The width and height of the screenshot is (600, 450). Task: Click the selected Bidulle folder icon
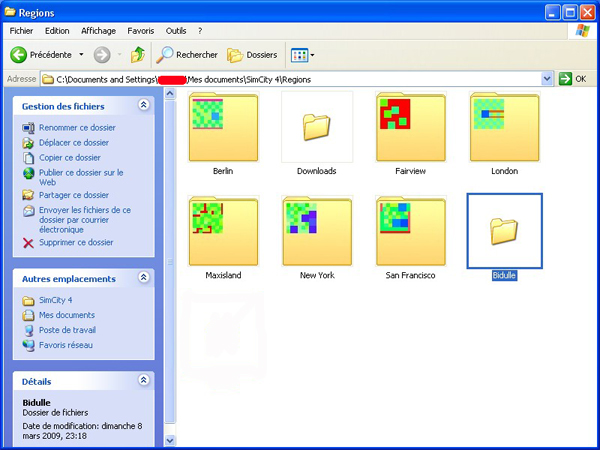504,231
